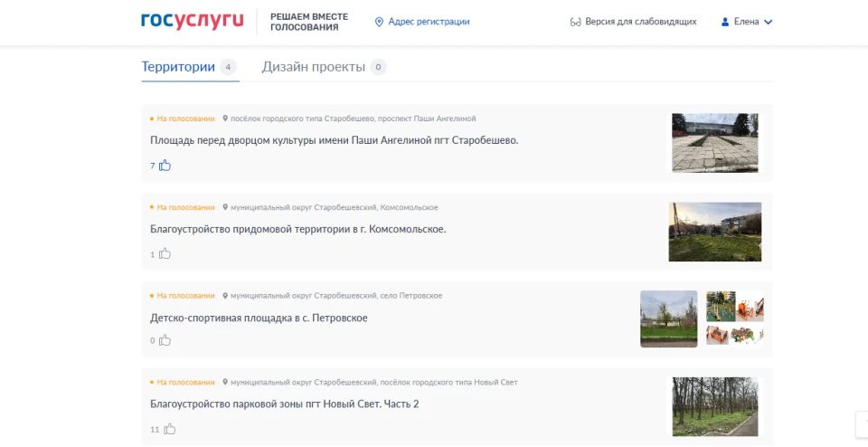
Task: Click the address text муниципальный округ Старобешевский, Комсомольское
Action: [x=335, y=207]
